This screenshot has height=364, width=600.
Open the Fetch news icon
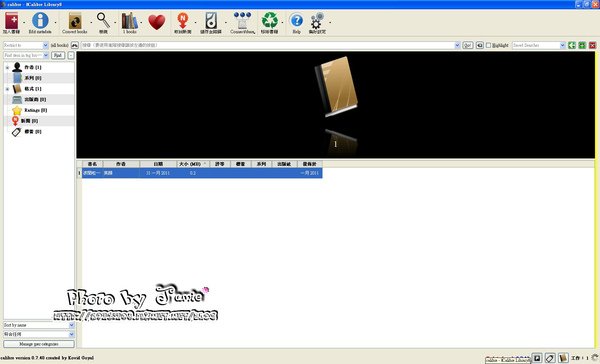(x=183, y=21)
